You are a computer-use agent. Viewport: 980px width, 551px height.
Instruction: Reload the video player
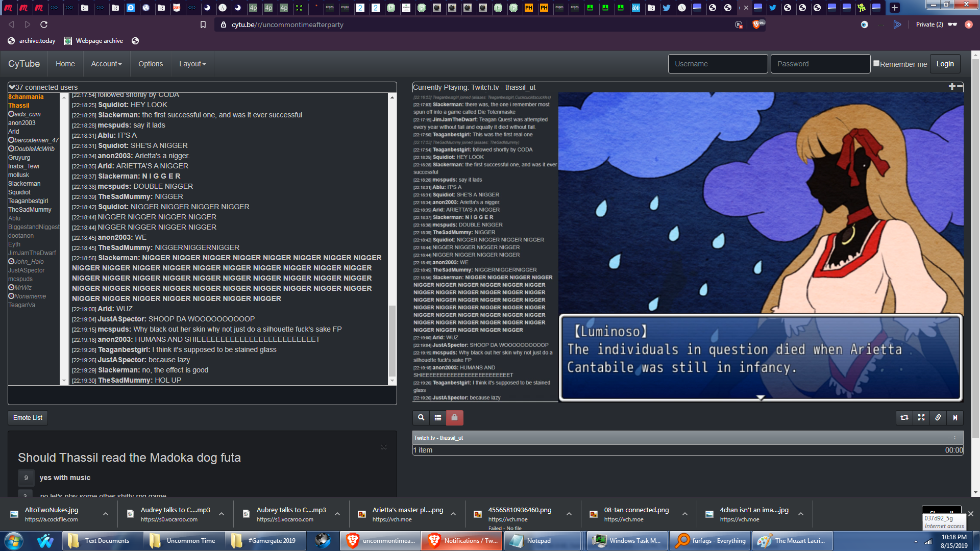904,417
